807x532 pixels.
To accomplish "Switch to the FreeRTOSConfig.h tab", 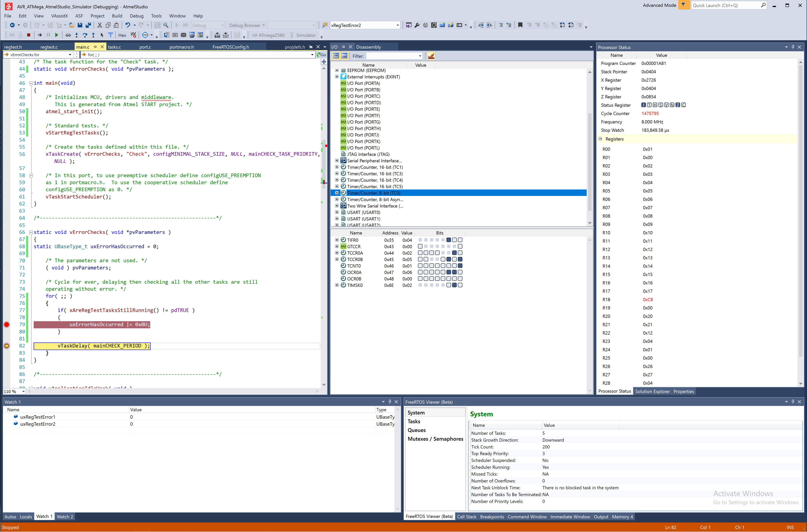I will (x=230, y=47).
